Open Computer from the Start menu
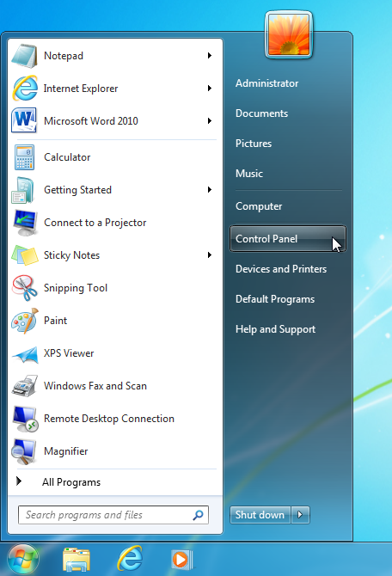The width and height of the screenshot is (392, 576). pyautogui.click(x=259, y=206)
